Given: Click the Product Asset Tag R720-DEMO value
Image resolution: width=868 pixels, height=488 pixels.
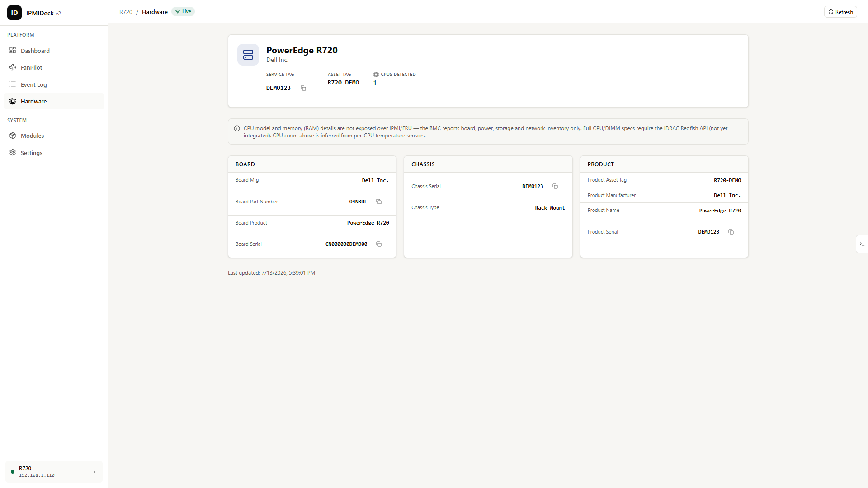Looking at the screenshot, I should point(727,180).
